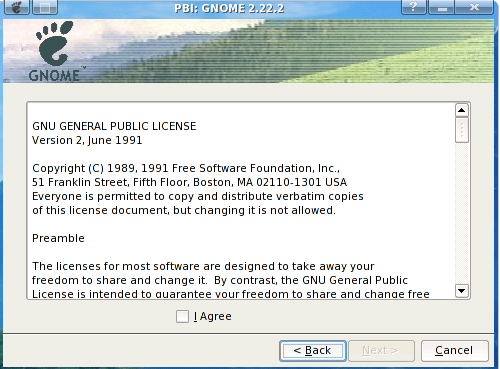Click the title bar icon beside the foot

click(x=45, y=7)
